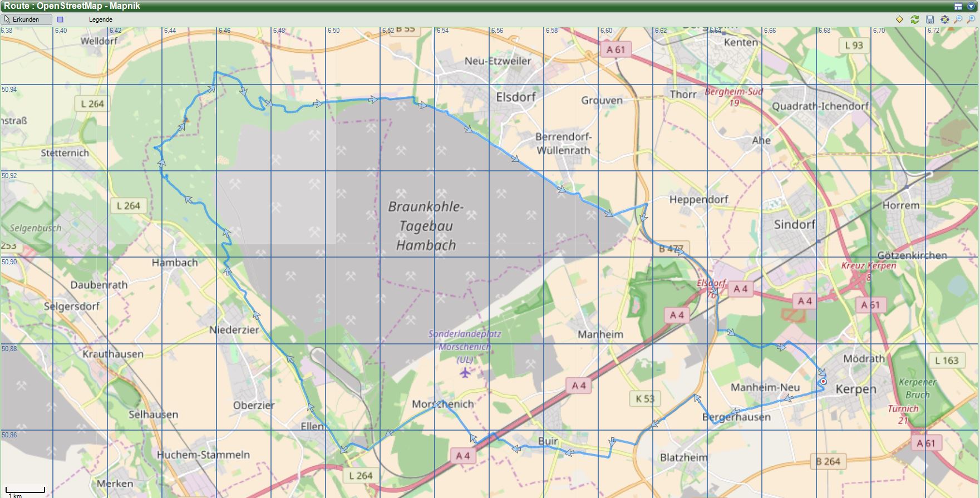Click the 1 km scale bar
980x498 pixels.
coord(26,491)
